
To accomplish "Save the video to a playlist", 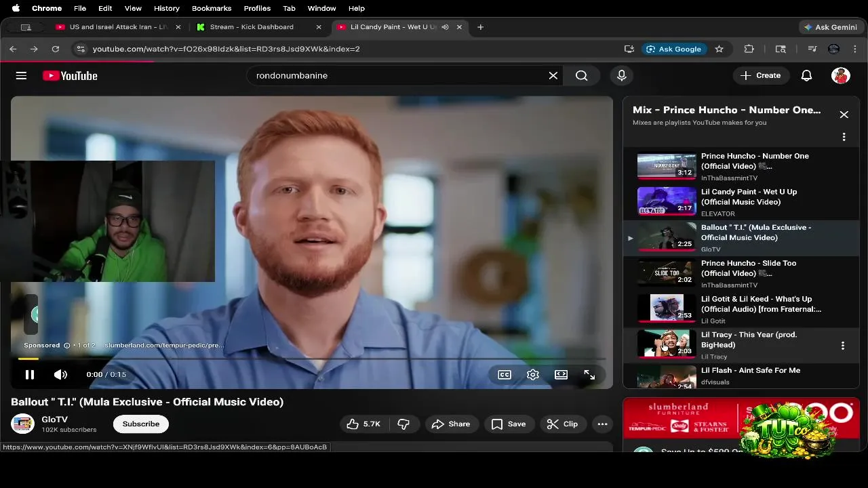I will pos(509,424).
